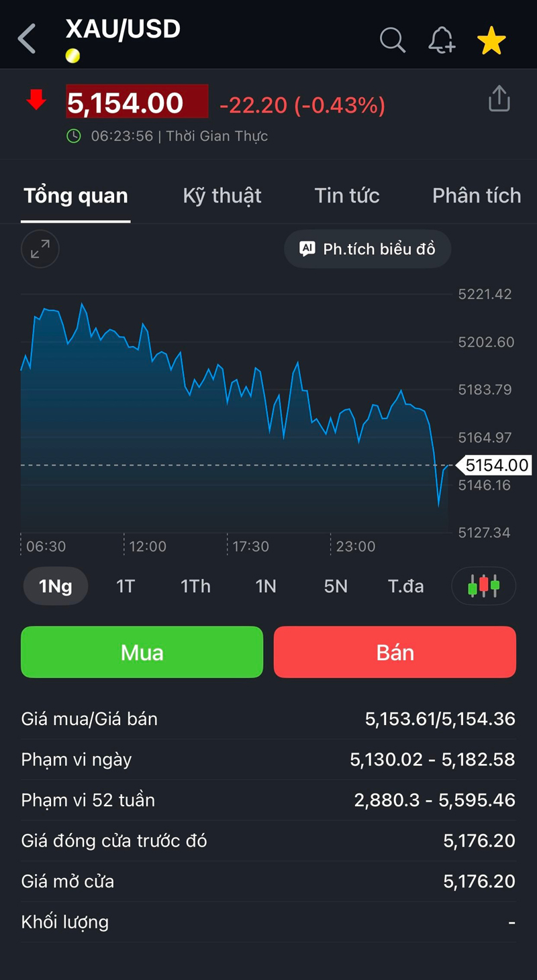537x980 pixels.
Task: Tap the back arrow icon
Action: pyautogui.click(x=27, y=39)
